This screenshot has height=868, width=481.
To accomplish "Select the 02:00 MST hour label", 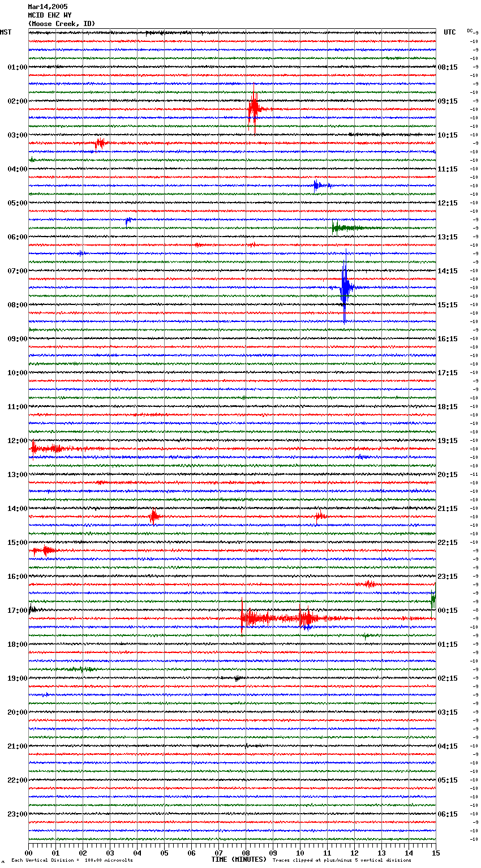I will coord(18,101).
